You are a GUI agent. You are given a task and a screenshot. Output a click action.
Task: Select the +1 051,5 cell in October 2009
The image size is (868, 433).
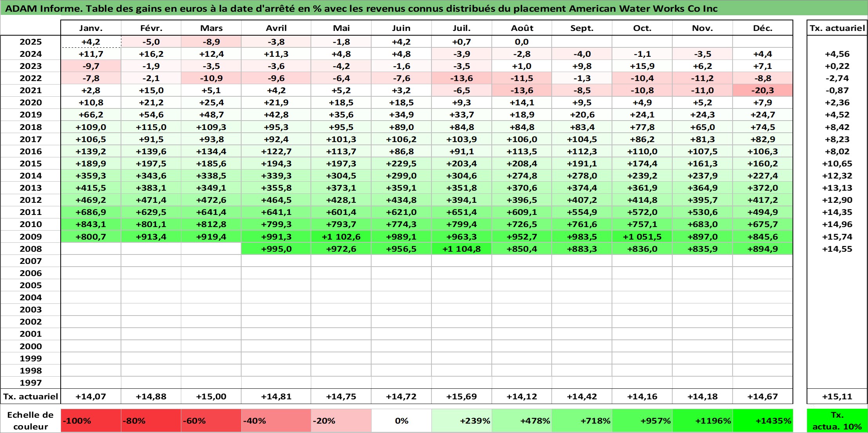pos(642,237)
